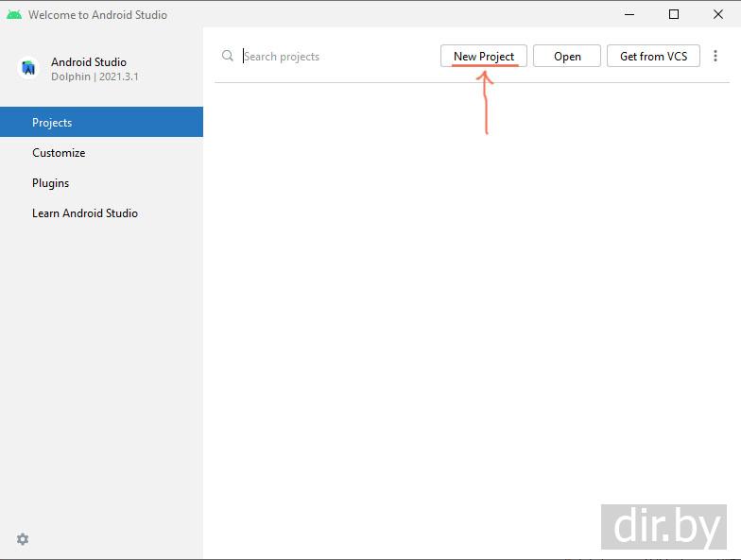Select the Projects tab in sidebar
The height and width of the screenshot is (560, 741).
pyautogui.click(x=101, y=123)
